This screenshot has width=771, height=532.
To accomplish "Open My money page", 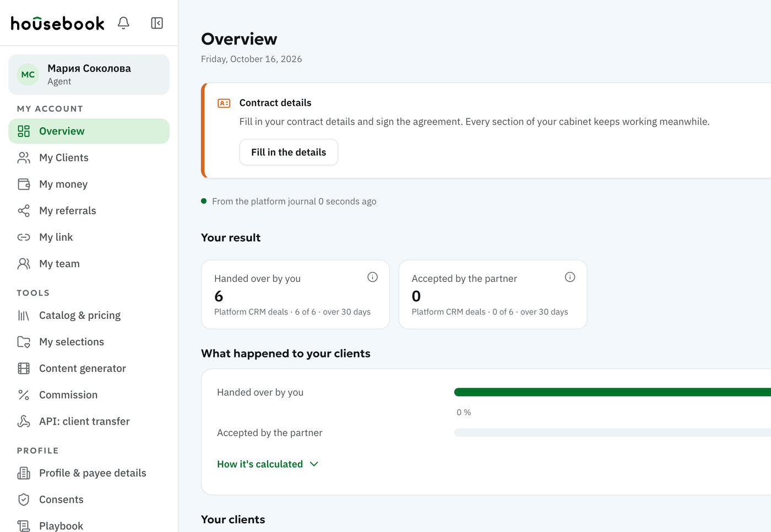I will 89,184.
